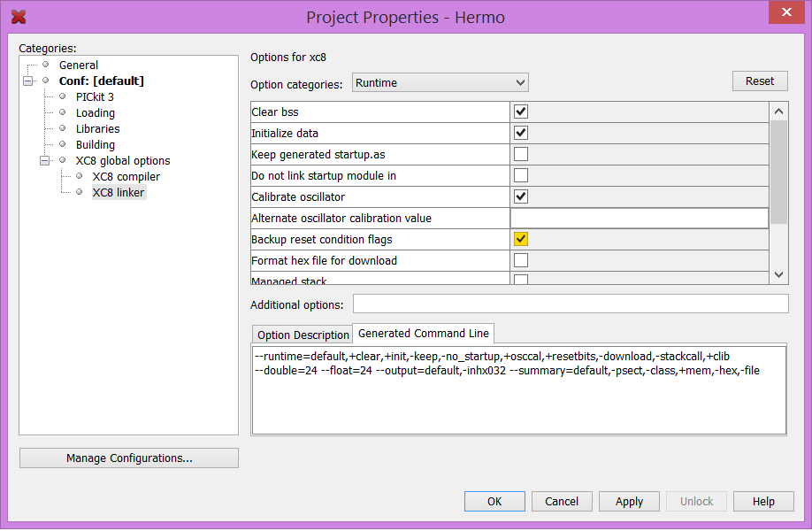Collapse the XC8 global options node
The image size is (812, 531).
(x=45, y=161)
